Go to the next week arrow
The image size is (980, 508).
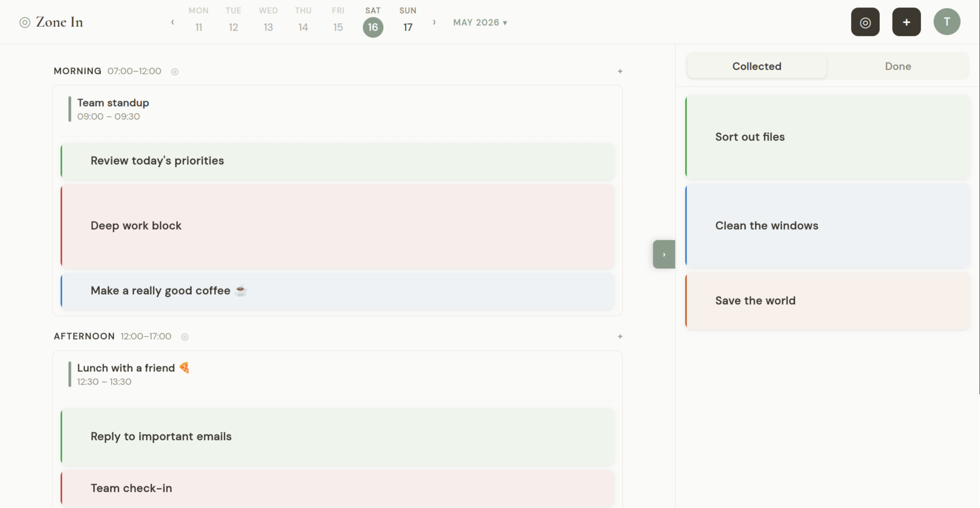pyautogui.click(x=434, y=22)
